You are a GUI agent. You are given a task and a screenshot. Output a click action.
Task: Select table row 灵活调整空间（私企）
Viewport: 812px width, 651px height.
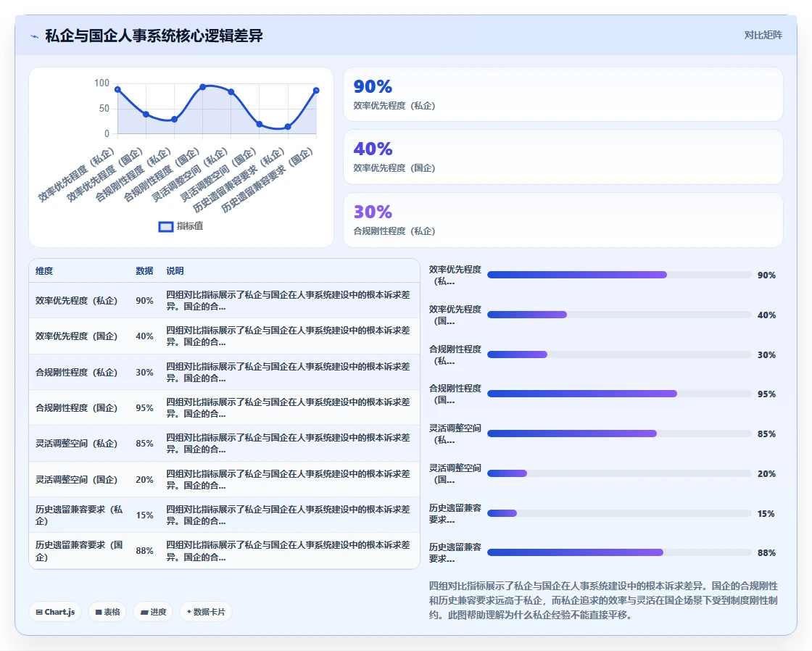[x=224, y=444]
